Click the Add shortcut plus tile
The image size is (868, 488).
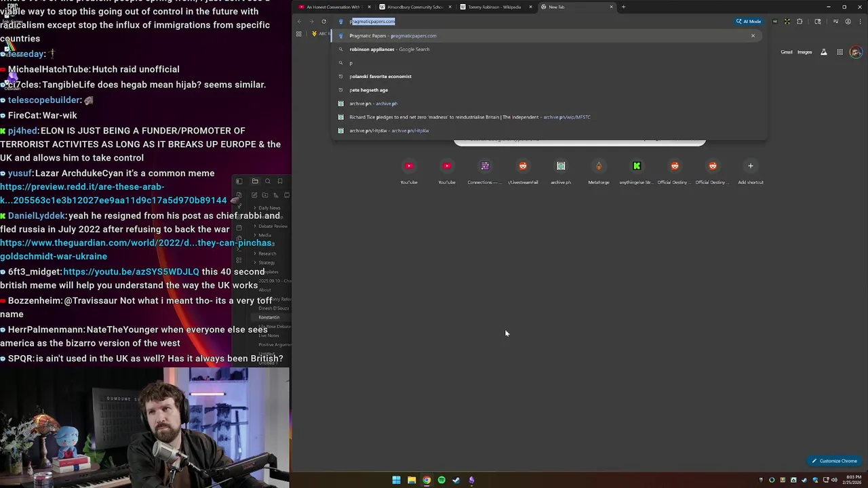[751, 170]
